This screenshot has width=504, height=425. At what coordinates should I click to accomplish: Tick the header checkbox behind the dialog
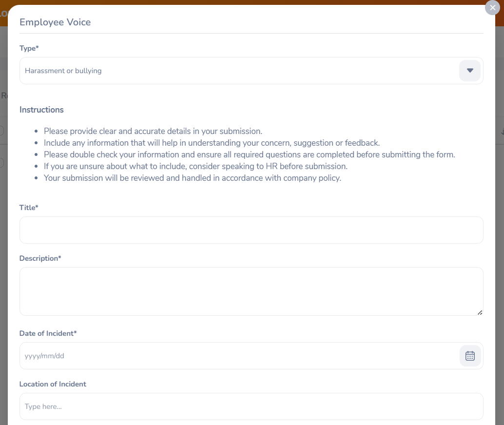click(x=1, y=131)
